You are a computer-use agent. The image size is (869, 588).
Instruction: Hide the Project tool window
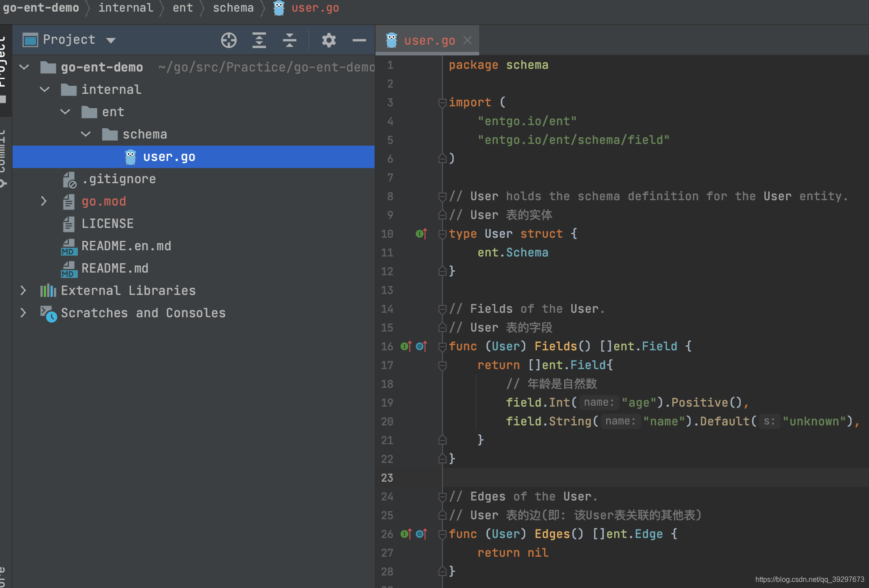click(x=359, y=40)
